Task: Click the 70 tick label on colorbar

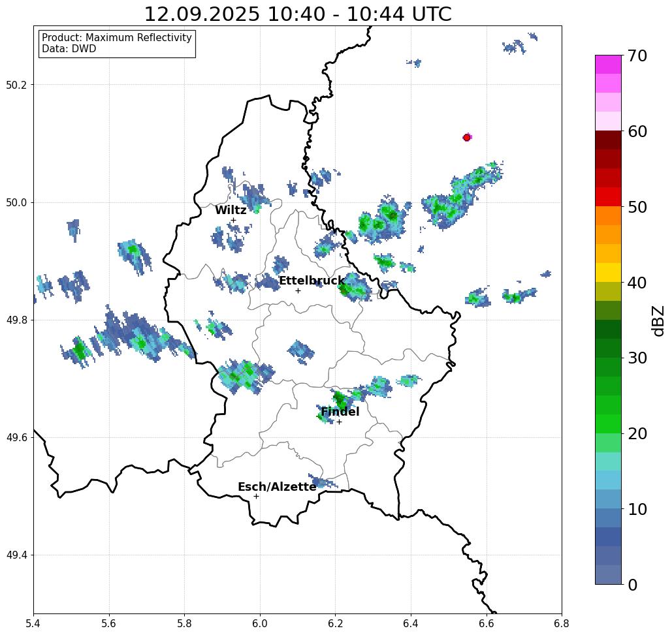Action: 637,55
